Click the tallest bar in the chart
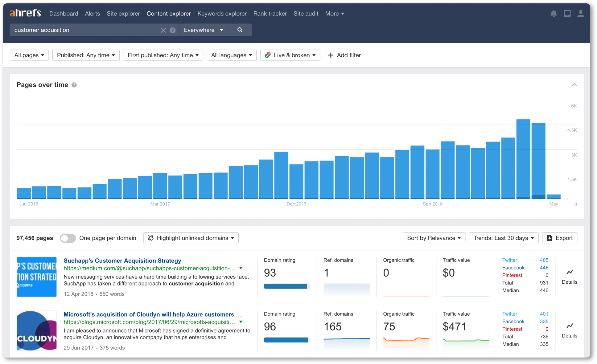Viewport: 597px width, 364px height. point(523,159)
